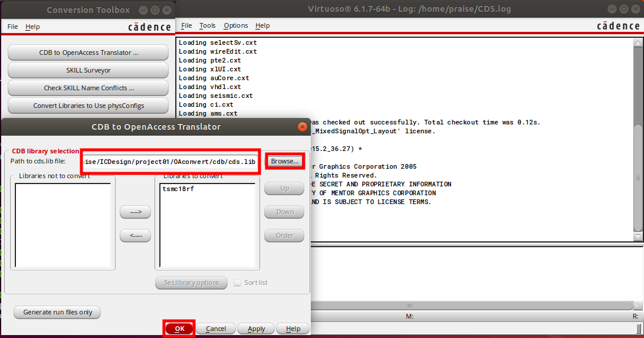
Task: Click Apply in translator dialog
Action: (257, 329)
